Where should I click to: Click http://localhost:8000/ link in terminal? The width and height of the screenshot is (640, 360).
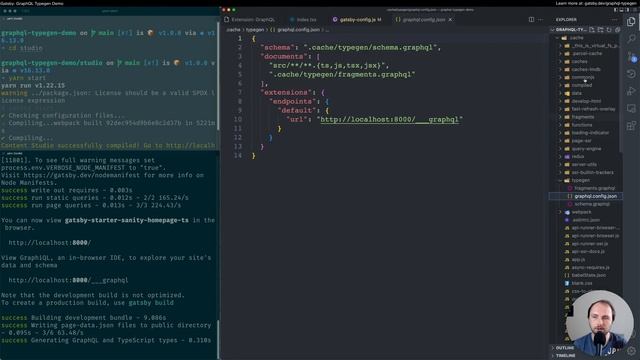(x=49, y=243)
